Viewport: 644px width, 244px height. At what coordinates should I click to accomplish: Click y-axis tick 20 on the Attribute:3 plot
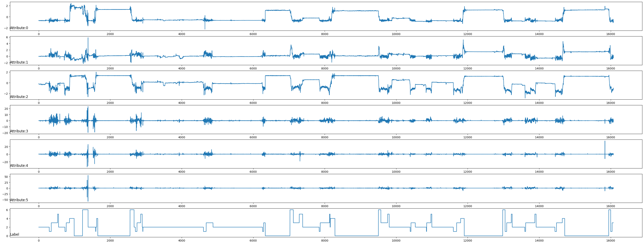[x=6, y=109]
